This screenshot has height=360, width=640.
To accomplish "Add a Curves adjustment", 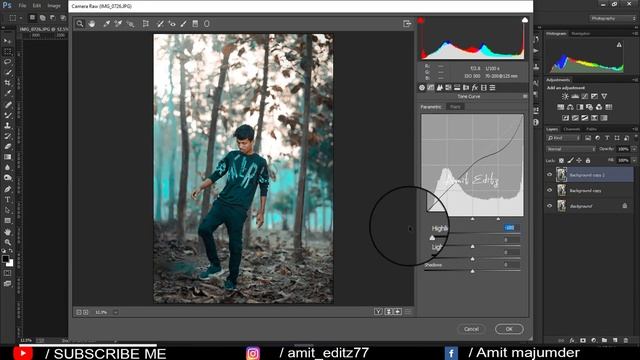I will tap(585, 96).
